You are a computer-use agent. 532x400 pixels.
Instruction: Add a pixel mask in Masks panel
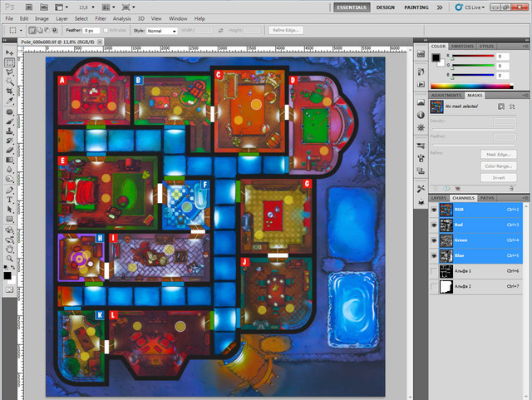pyautogui.click(x=501, y=106)
